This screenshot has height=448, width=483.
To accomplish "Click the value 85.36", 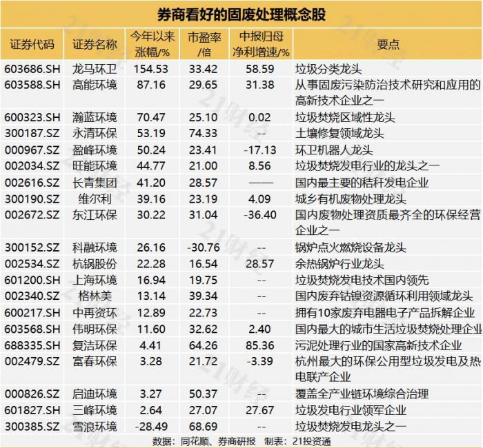I will coord(259,345).
